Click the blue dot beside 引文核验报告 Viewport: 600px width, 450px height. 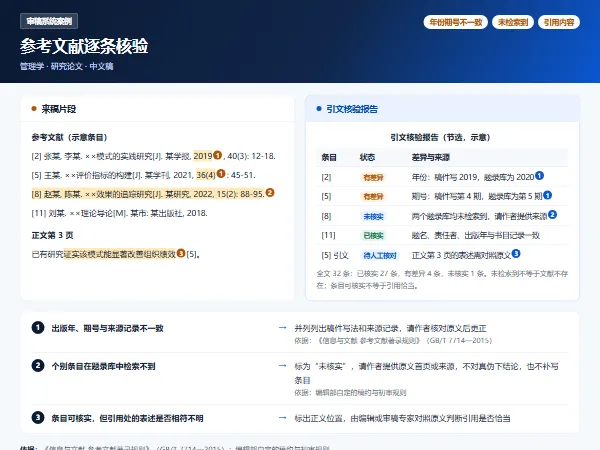point(319,109)
